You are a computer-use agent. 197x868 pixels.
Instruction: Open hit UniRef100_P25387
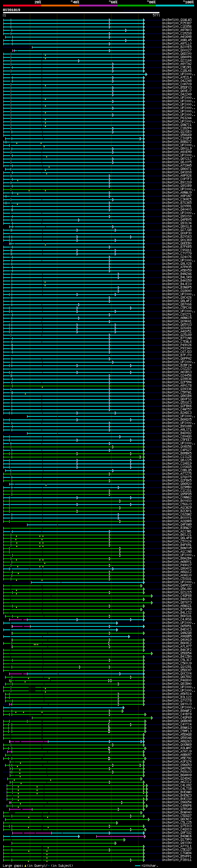(x=177, y=23)
